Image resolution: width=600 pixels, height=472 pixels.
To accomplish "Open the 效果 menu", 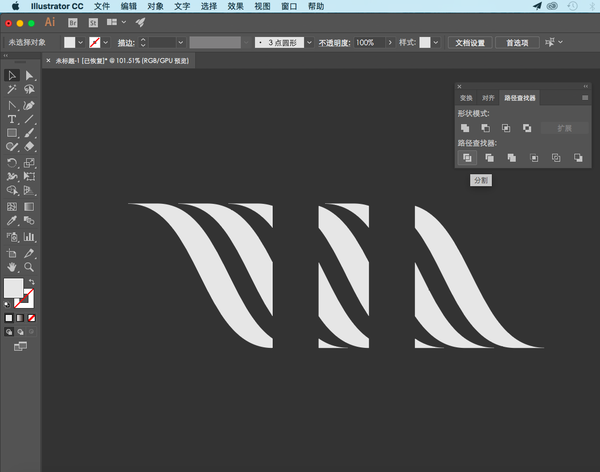I will click(x=235, y=6).
